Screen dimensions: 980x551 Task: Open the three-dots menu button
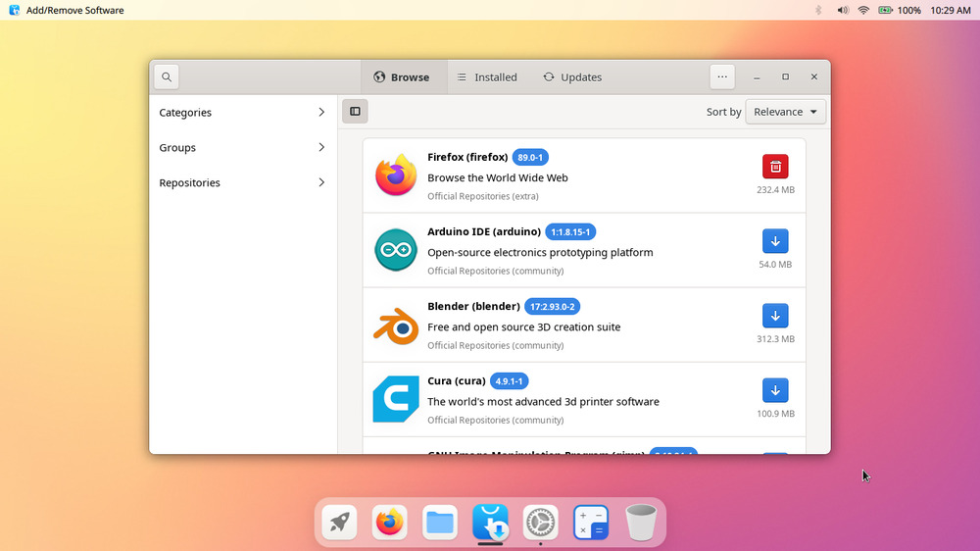coord(722,76)
